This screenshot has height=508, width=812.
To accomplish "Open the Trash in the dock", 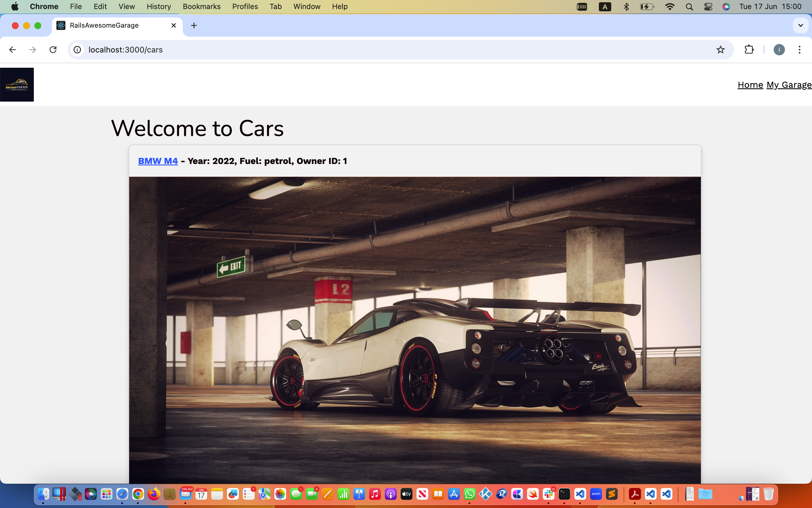I will tap(768, 494).
